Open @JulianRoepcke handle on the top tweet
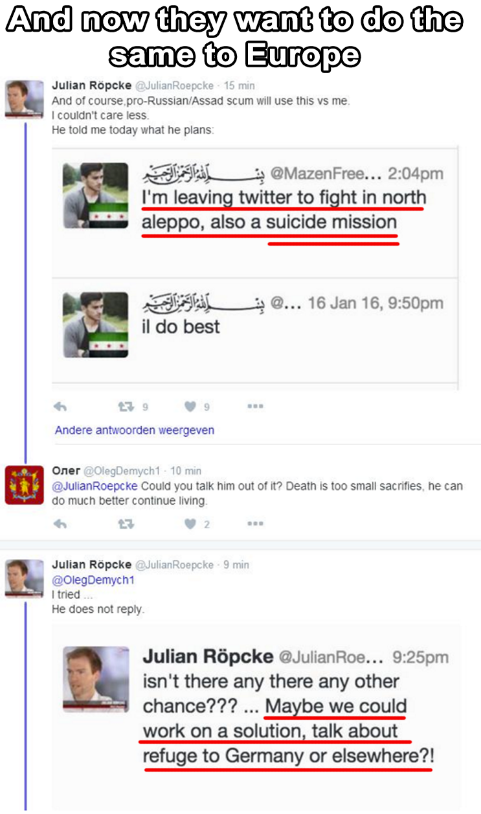This screenshot has width=481, height=814. click(x=174, y=86)
